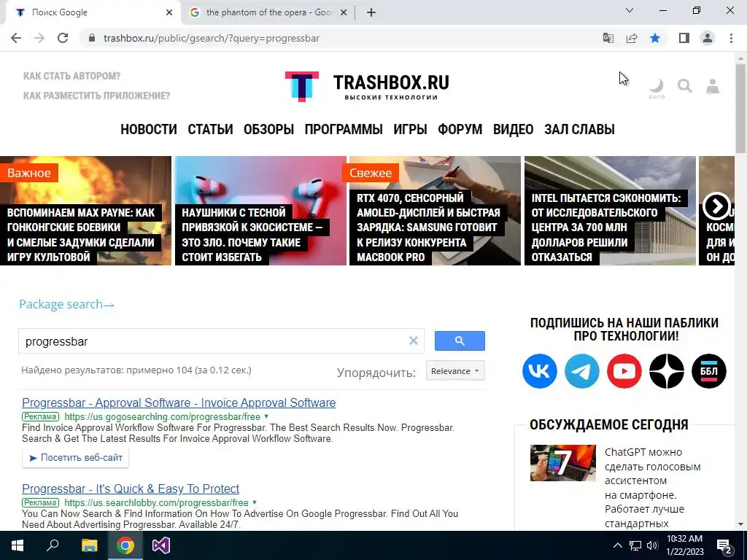Select the Поиск Google tab

click(90, 12)
